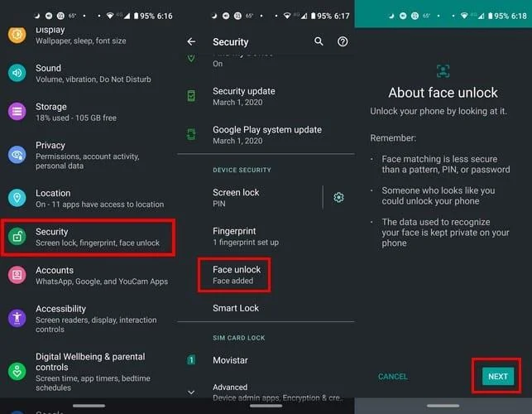Open Accessibility settings entry
The width and height of the screenshot is (532, 414).
[x=89, y=319]
